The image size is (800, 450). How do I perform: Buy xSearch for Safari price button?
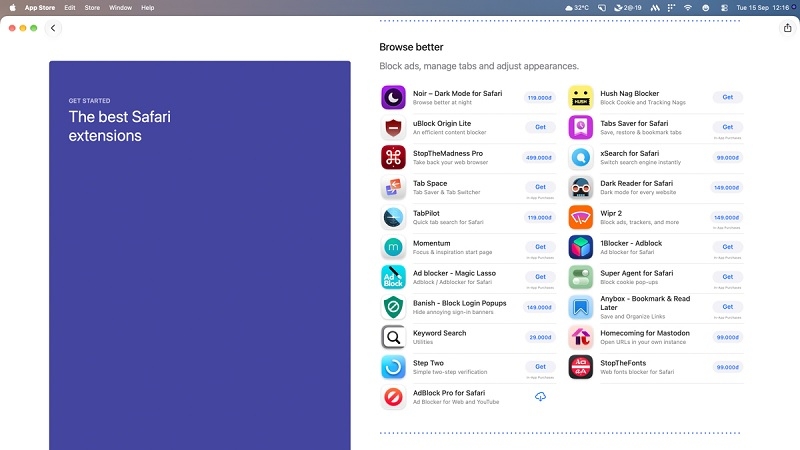tap(728, 158)
